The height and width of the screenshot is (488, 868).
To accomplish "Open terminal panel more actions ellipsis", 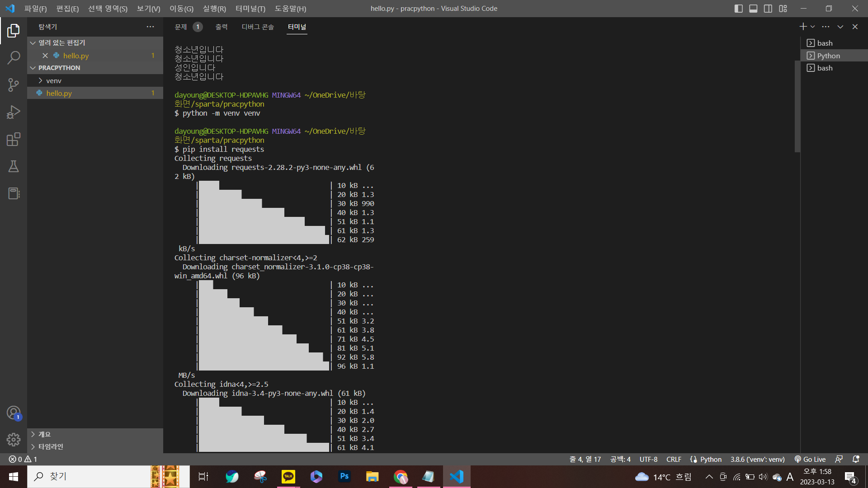I will tap(826, 27).
